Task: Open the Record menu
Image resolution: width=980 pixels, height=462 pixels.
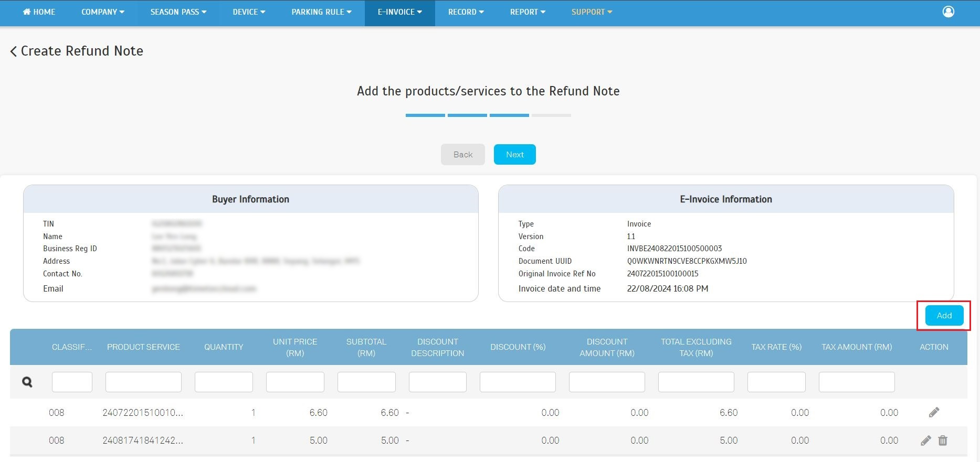Action: (466, 12)
